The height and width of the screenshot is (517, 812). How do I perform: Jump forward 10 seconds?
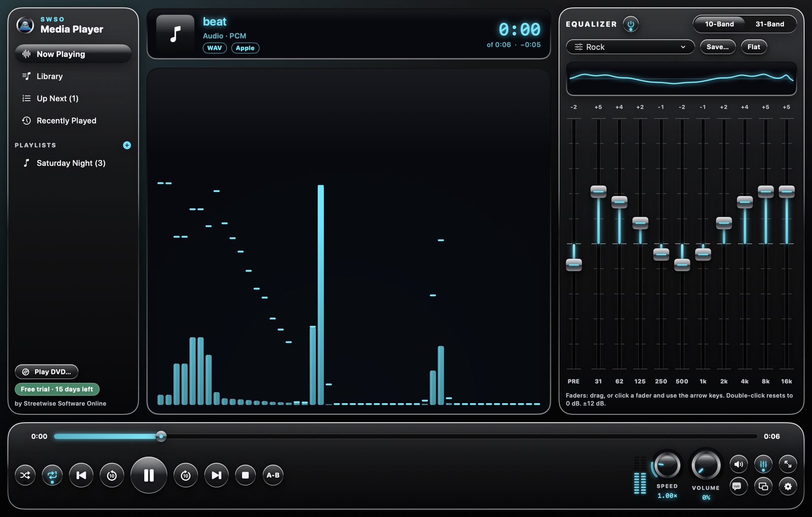click(x=186, y=475)
